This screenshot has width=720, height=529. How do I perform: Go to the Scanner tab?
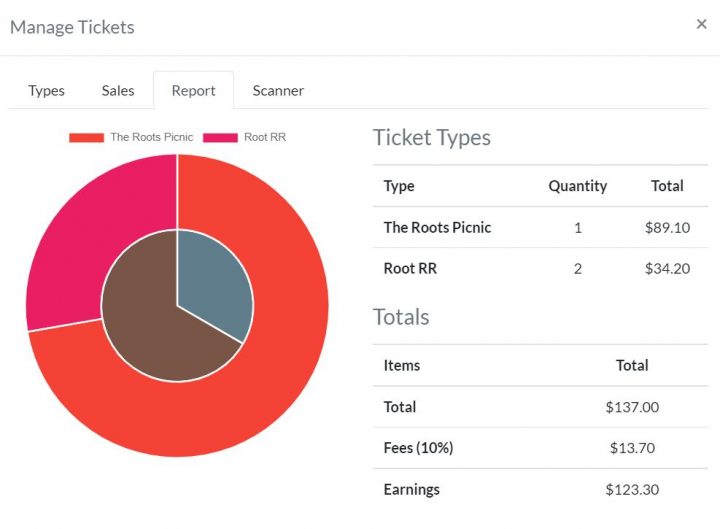coord(278,90)
